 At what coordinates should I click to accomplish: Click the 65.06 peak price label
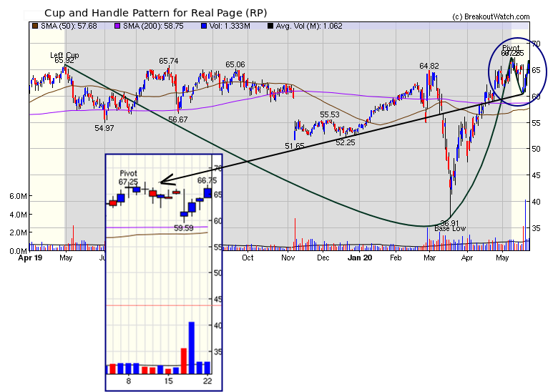pos(235,65)
